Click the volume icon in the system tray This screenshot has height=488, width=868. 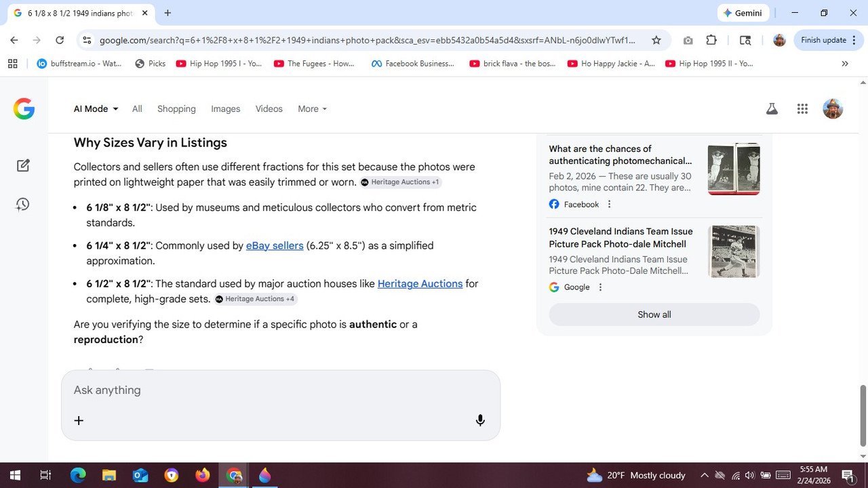tap(750, 475)
